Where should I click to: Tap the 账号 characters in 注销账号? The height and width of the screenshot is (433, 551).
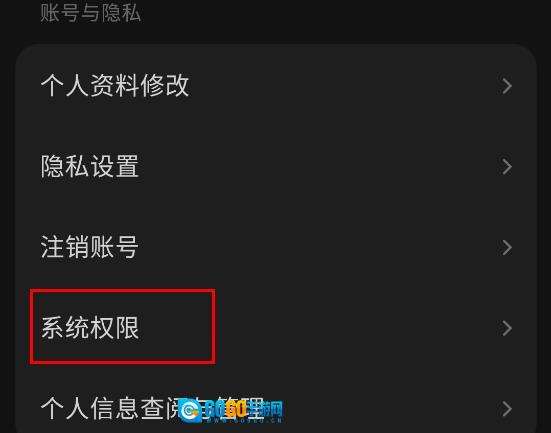point(114,247)
